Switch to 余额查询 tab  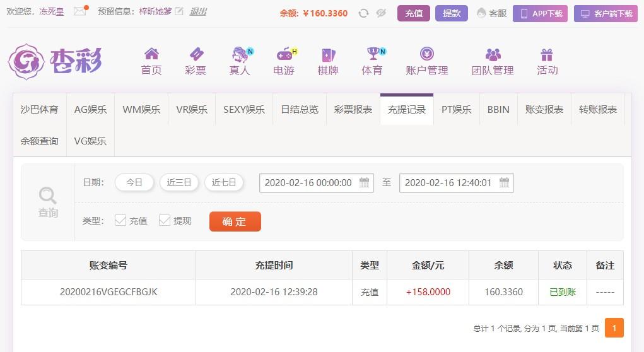(40, 141)
